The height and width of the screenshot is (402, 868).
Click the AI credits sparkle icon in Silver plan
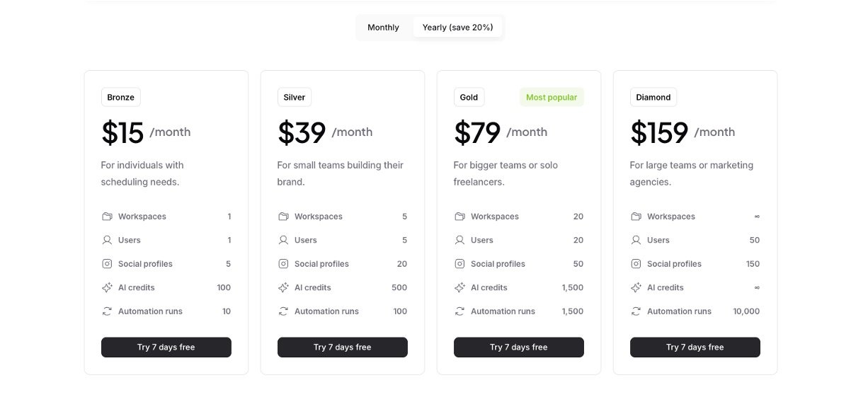coord(283,287)
